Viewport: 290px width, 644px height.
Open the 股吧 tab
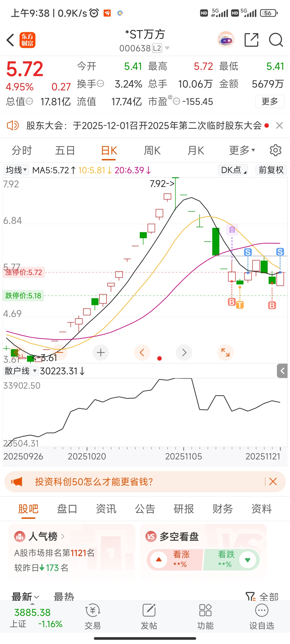click(x=28, y=509)
